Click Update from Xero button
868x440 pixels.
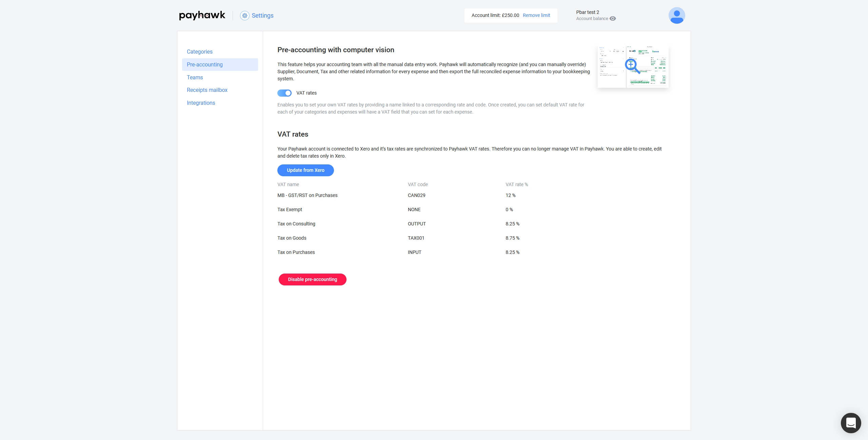305,170
